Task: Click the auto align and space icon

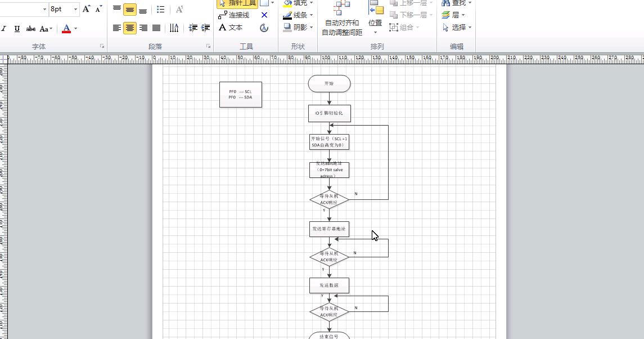Action: coord(342,8)
